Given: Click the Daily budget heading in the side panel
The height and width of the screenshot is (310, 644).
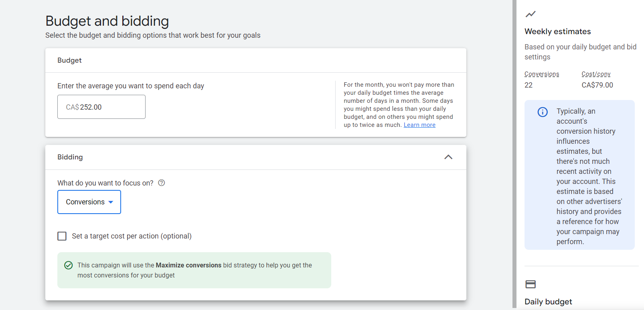Looking at the screenshot, I should click(x=548, y=302).
